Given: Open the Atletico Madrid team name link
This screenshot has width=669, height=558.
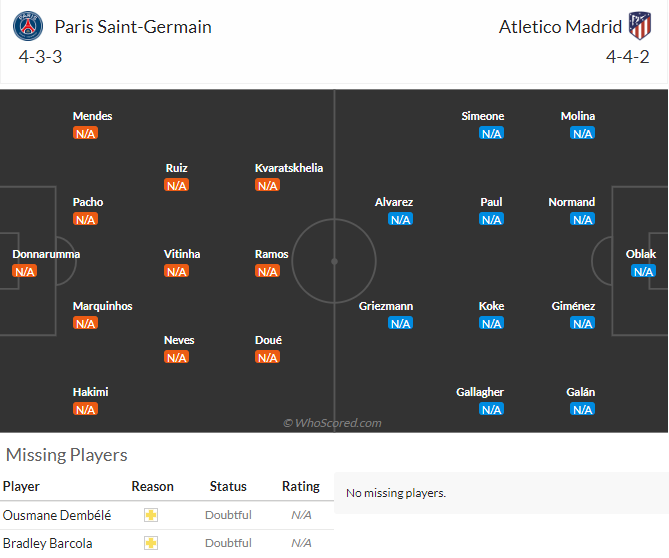Looking at the screenshot, I should point(560,27).
